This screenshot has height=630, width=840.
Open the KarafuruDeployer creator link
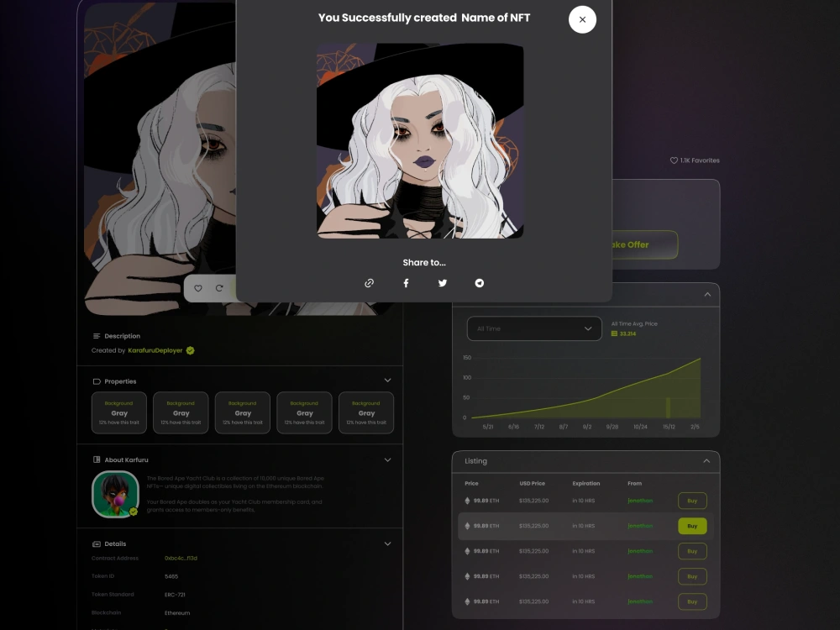point(155,350)
